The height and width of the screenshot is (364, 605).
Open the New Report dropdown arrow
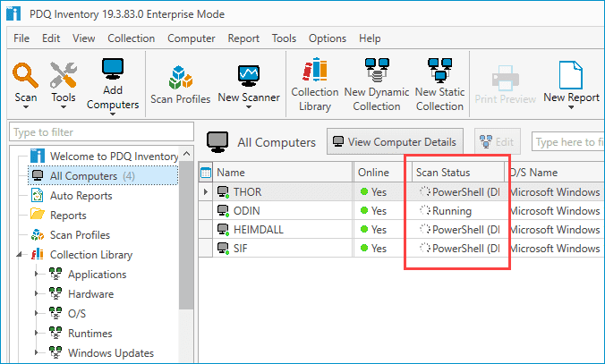(x=571, y=107)
